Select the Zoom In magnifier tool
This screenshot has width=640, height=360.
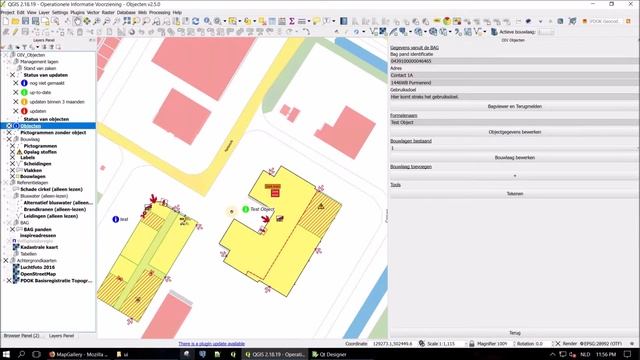tap(97, 21)
